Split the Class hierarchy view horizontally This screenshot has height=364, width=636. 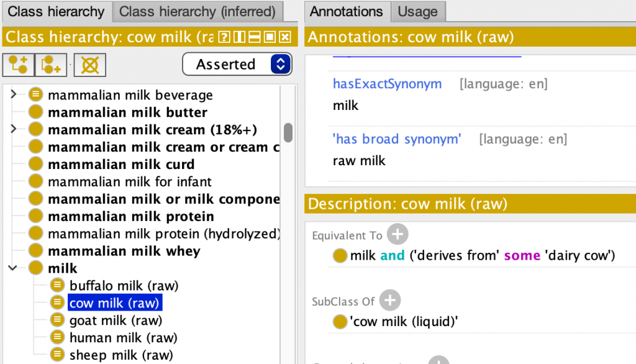tap(255, 37)
